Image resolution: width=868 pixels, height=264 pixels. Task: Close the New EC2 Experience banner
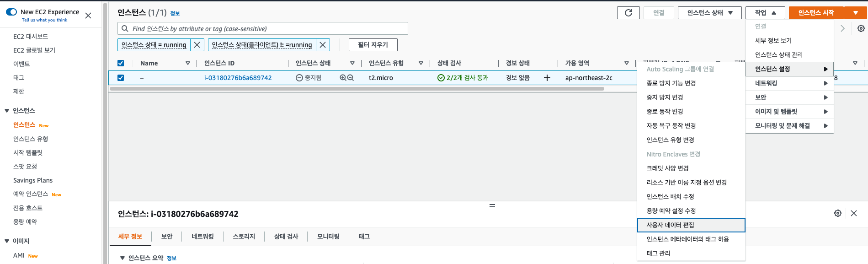[88, 16]
